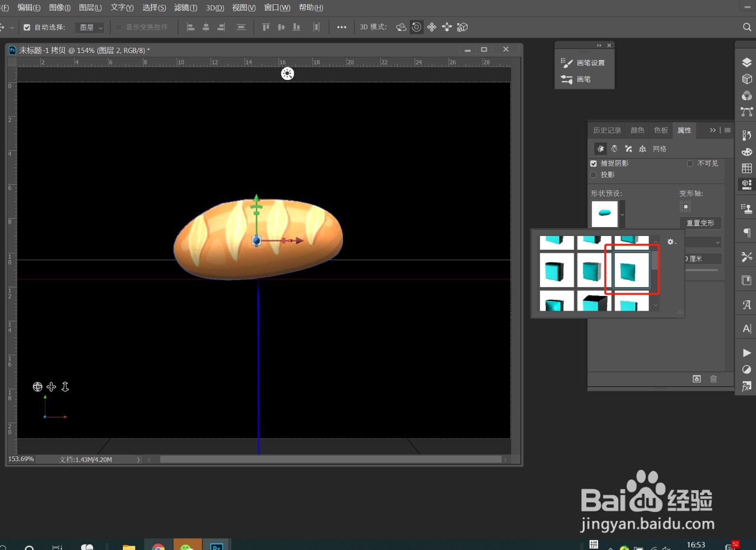Open the 3D panel cube icon in dock
This screenshot has width=756, height=550.
(747, 79)
